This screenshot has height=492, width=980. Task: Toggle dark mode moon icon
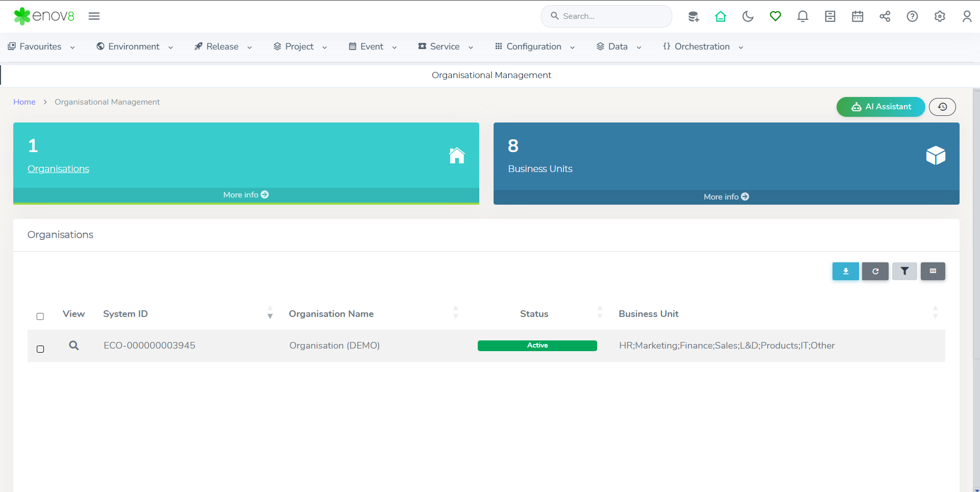pos(748,16)
